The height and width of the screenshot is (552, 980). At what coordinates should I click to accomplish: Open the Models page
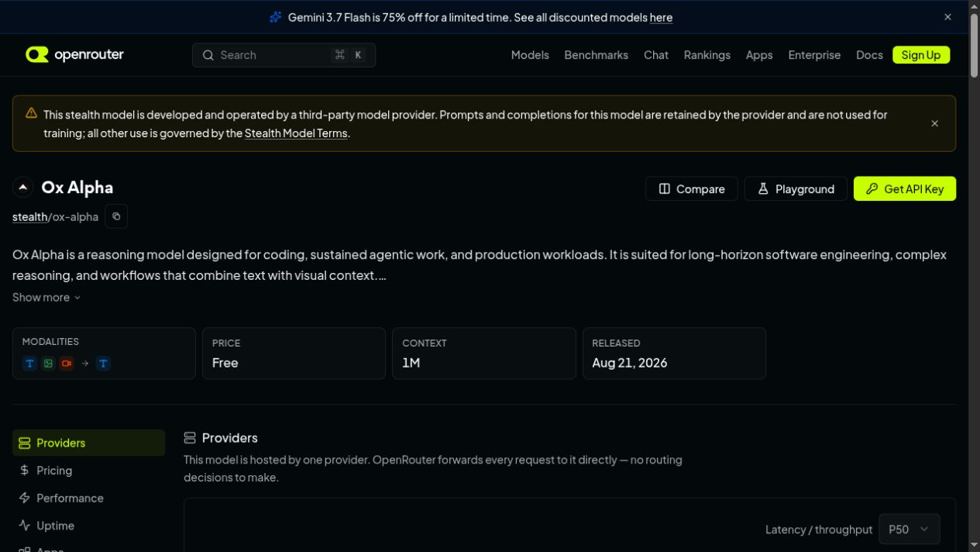(x=530, y=55)
